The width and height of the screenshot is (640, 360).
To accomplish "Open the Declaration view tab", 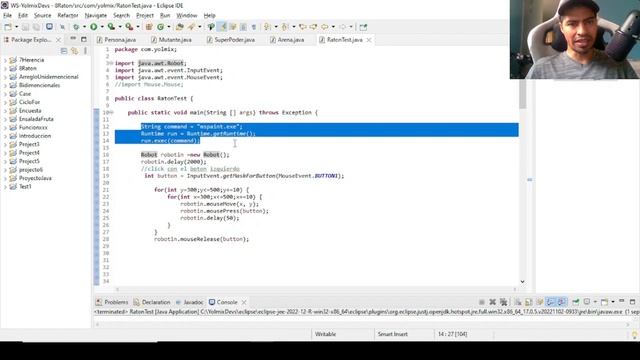I will coord(152,302).
